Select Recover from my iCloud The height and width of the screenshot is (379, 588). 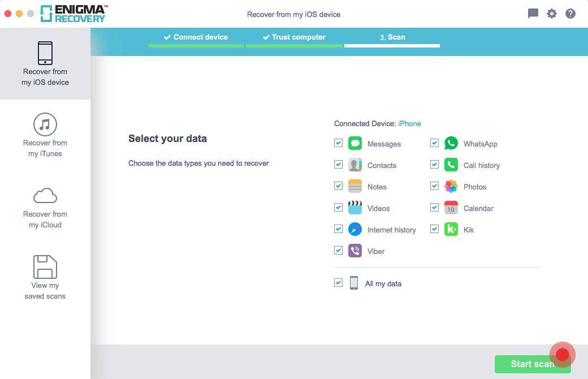tap(45, 208)
